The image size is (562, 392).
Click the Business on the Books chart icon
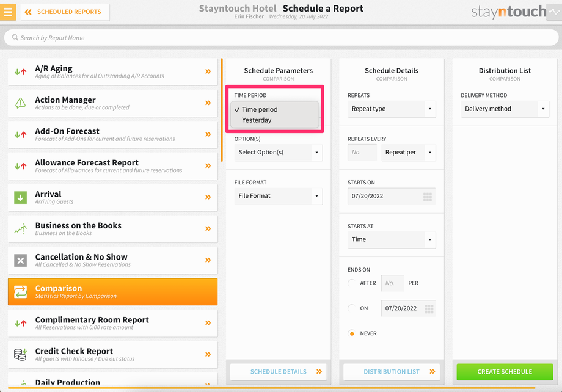[x=20, y=228]
